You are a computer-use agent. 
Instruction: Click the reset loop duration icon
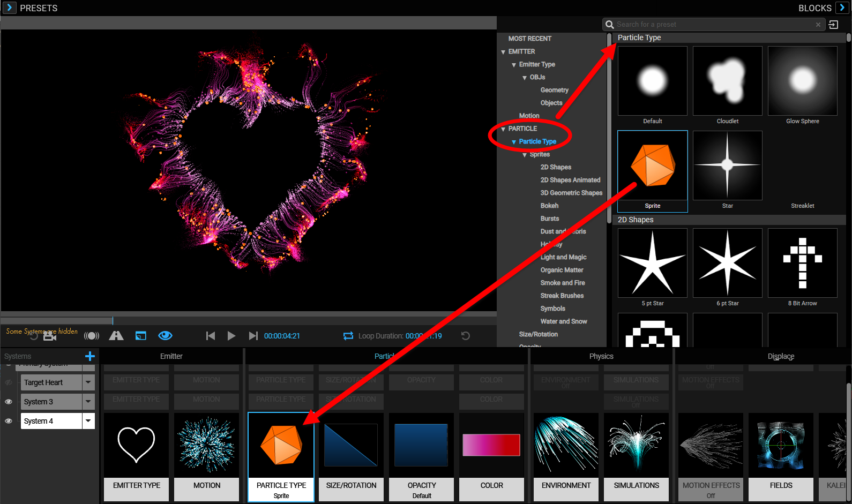pyautogui.click(x=466, y=336)
